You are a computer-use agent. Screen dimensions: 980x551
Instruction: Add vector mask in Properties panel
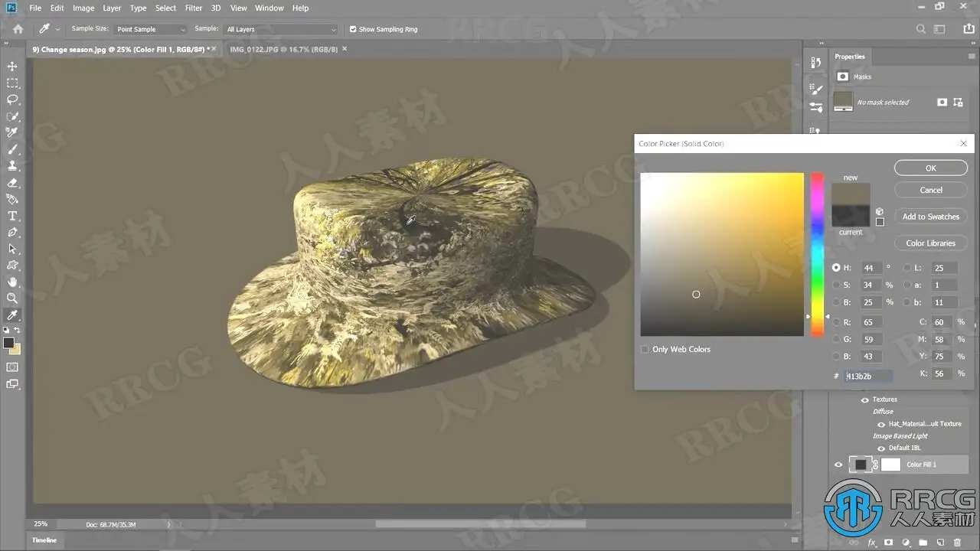[959, 102]
